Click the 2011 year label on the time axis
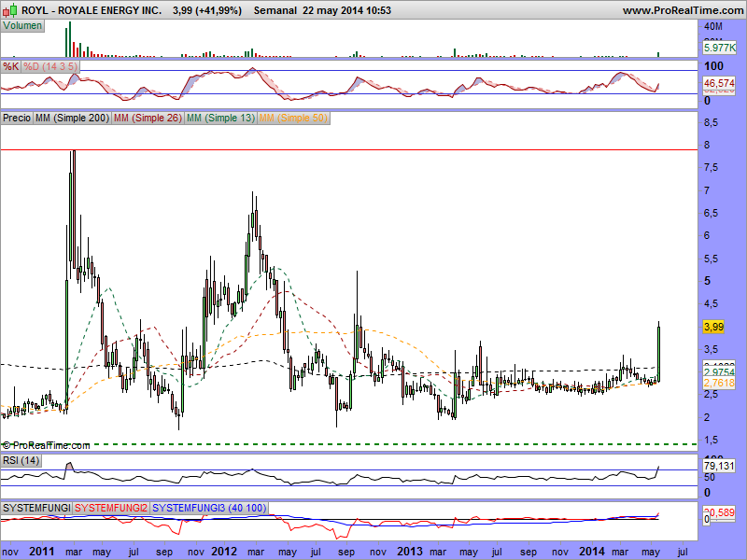The image size is (747, 560). click(42, 552)
